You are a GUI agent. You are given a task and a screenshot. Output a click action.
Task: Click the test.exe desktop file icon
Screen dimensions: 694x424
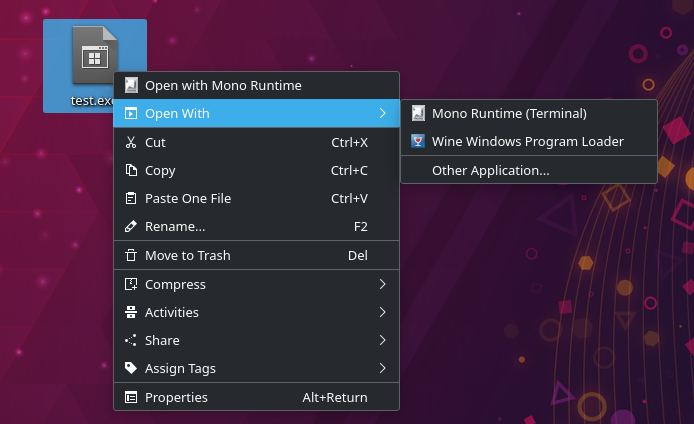pos(94,55)
